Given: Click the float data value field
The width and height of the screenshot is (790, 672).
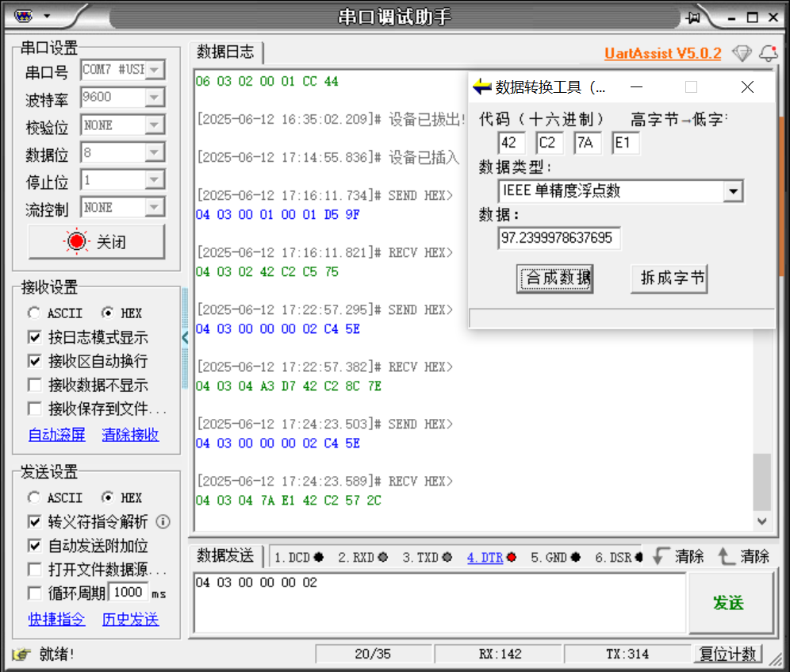Looking at the screenshot, I should [558, 238].
